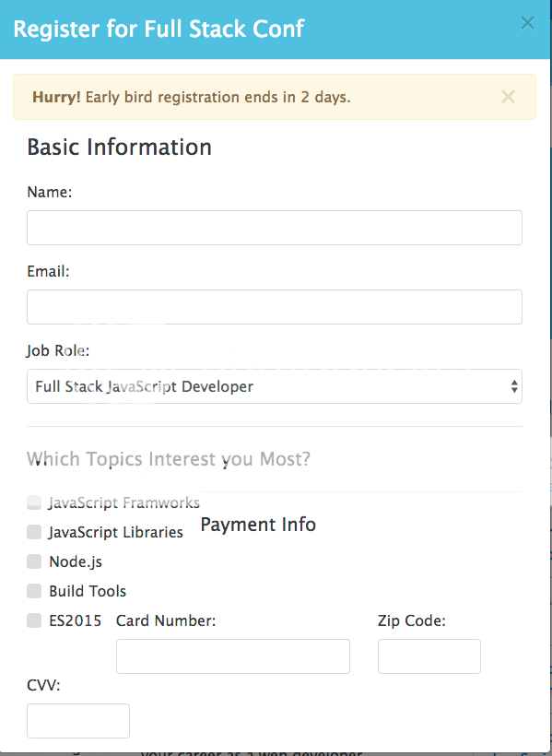Viewport: 552px width, 756px height.
Task: Click the ES2015 label text
Action: [76, 620]
